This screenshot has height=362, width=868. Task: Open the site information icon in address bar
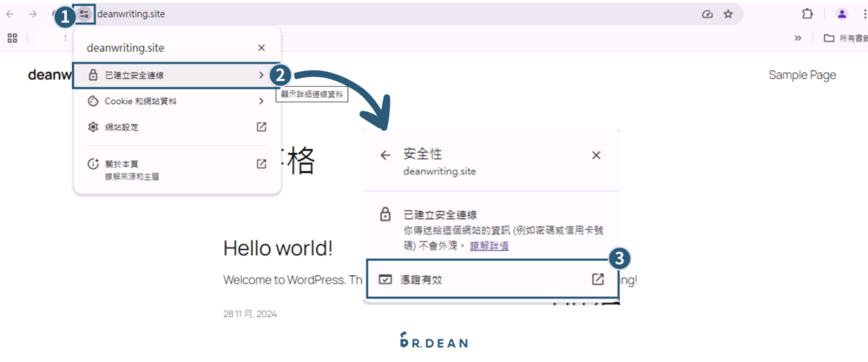84,15
